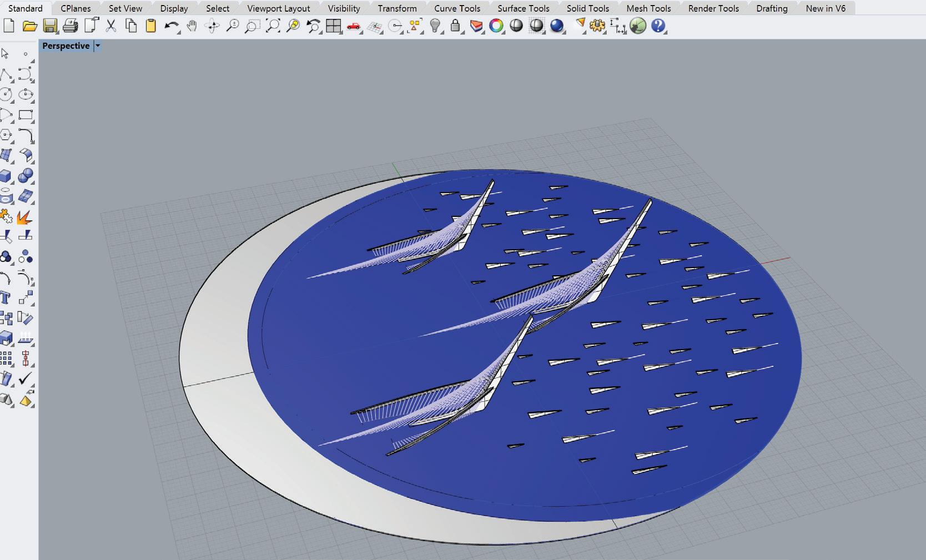The height and width of the screenshot is (560, 926).
Task: Switch to the Visibility tab
Action: [344, 8]
